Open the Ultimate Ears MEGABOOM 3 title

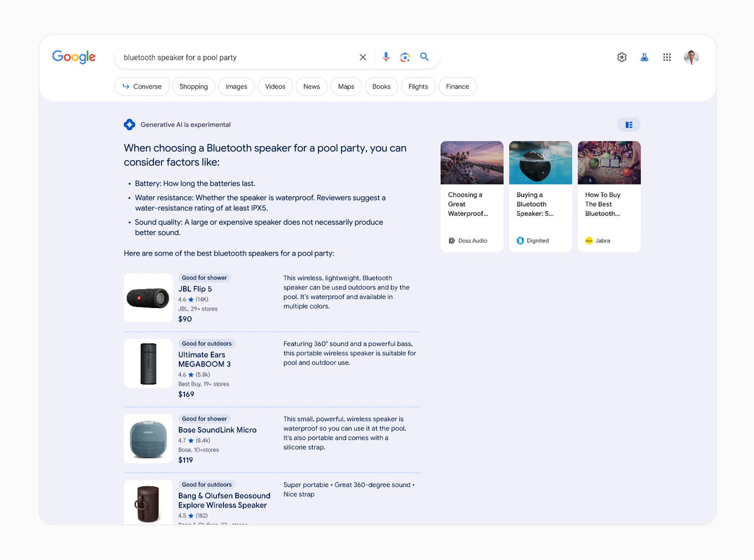[205, 359]
